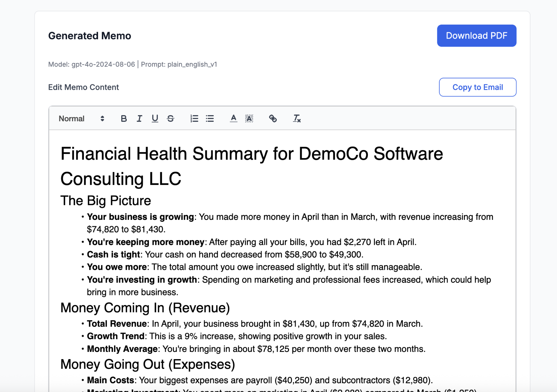557x392 pixels.
Task: Toggle italic formatting
Action: click(139, 119)
